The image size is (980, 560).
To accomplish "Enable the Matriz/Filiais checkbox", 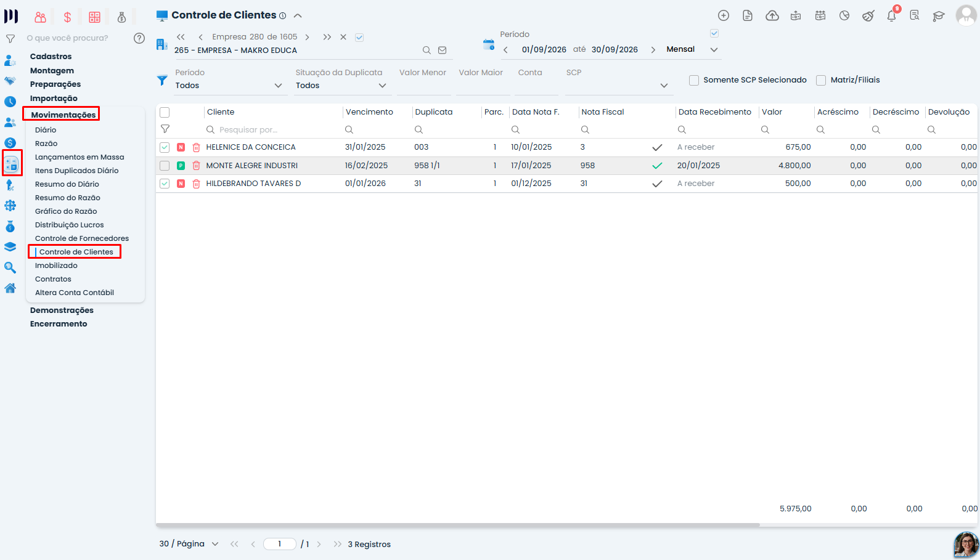I will 821,80.
